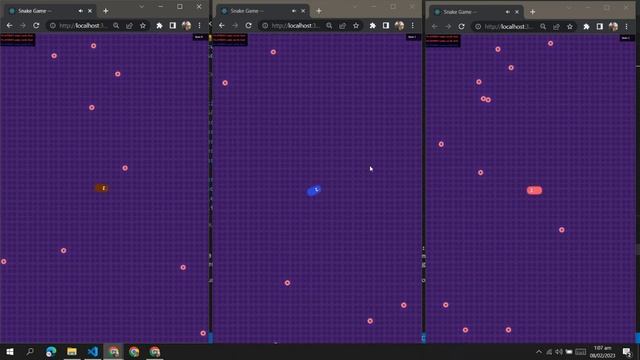
Task: Open the notification center icon
Action: coord(627,352)
